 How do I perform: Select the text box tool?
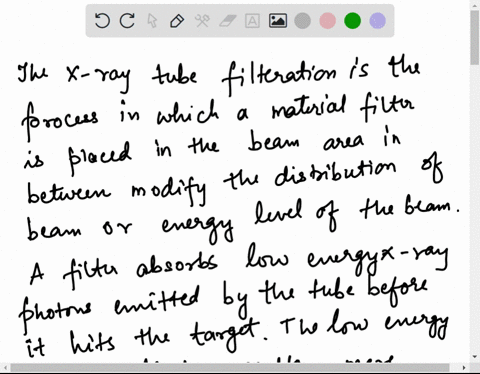click(252, 21)
